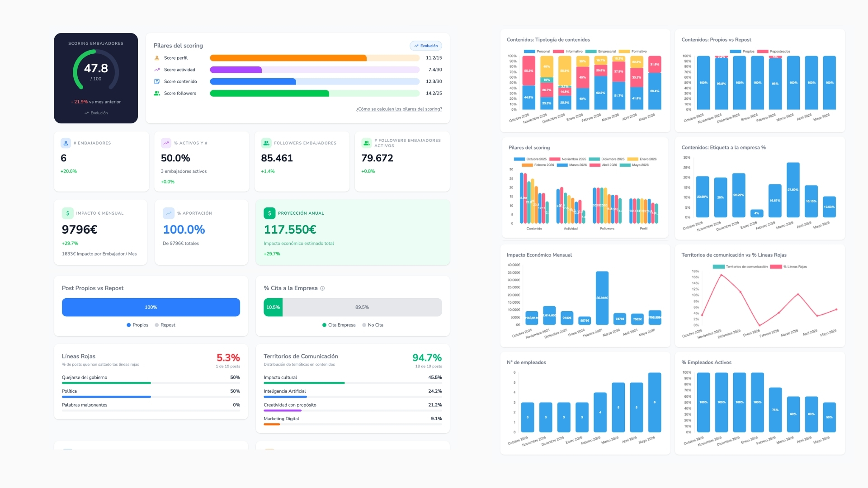Screen dimensions: 868x488
Task: Open Evolución link in Scoring Embajadores card
Action: (96, 113)
